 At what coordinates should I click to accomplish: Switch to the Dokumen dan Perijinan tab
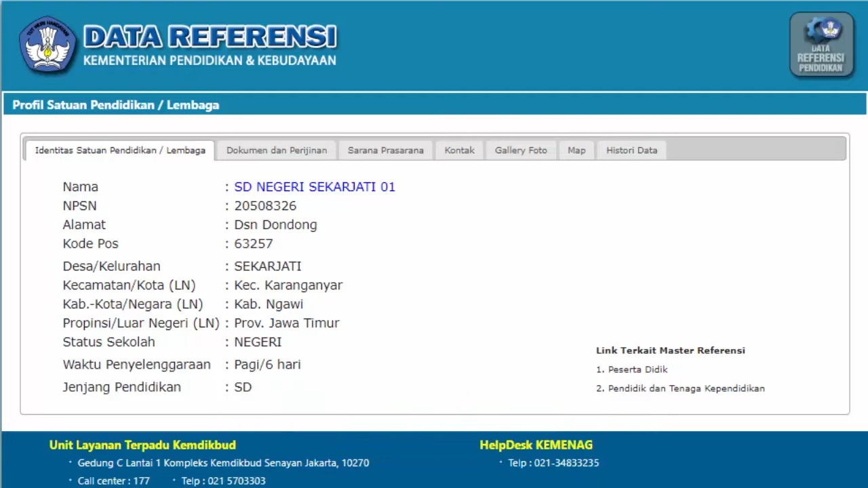click(277, 150)
